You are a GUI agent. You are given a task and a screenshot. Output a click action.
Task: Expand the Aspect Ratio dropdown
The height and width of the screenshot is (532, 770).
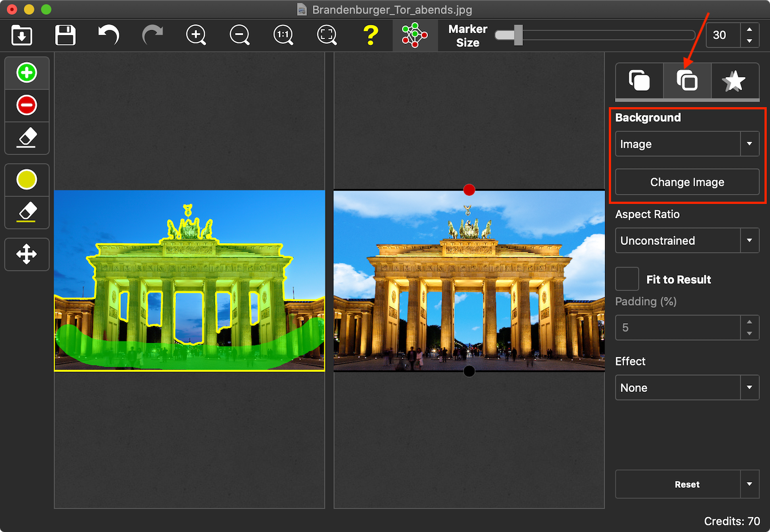point(687,241)
